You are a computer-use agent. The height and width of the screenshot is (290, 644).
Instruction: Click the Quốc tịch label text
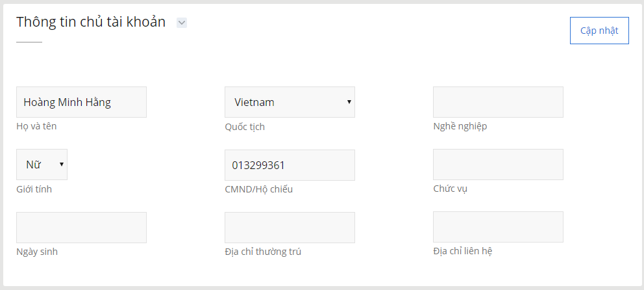coord(245,127)
